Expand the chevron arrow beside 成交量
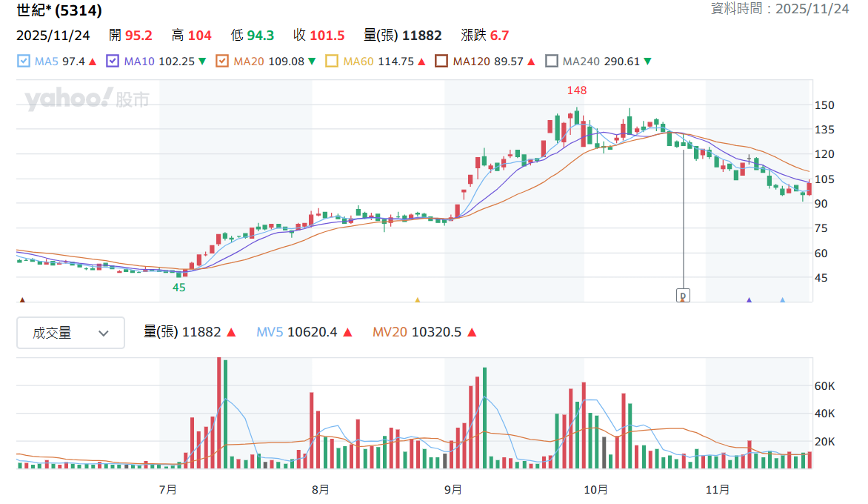868x504 pixels. (x=104, y=334)
